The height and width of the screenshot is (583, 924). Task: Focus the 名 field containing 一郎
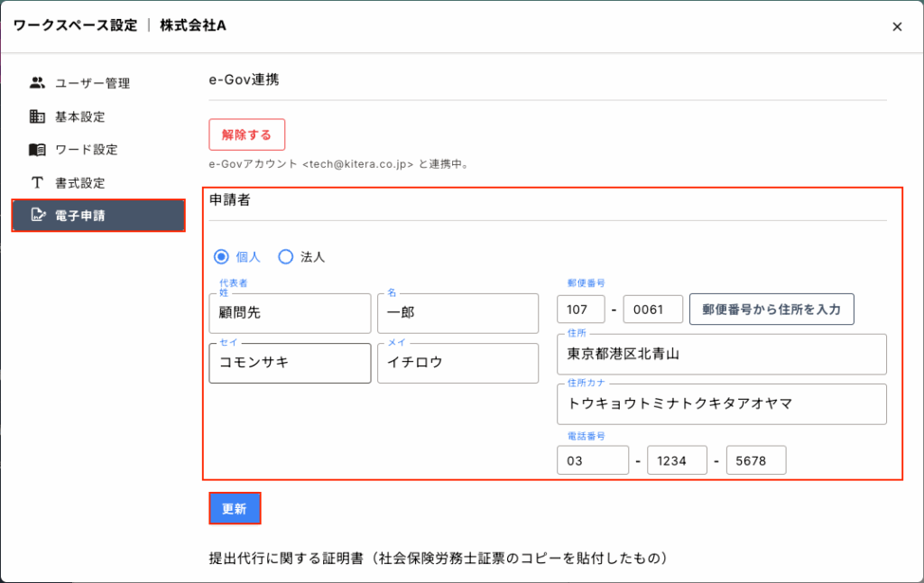coord(457,313)
